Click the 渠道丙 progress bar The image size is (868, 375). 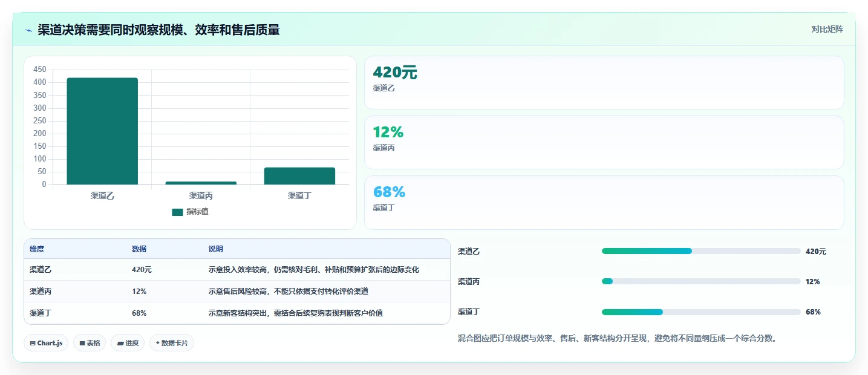click(x=701, y=281)
